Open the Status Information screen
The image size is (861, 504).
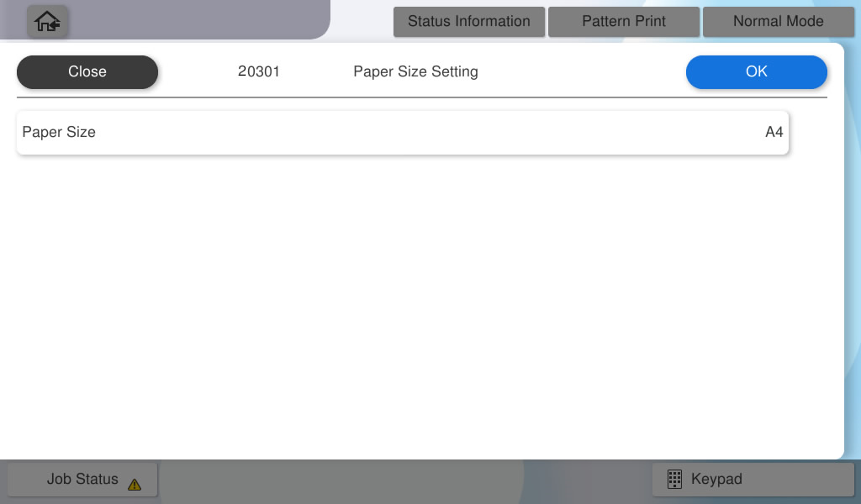[469, 21]
